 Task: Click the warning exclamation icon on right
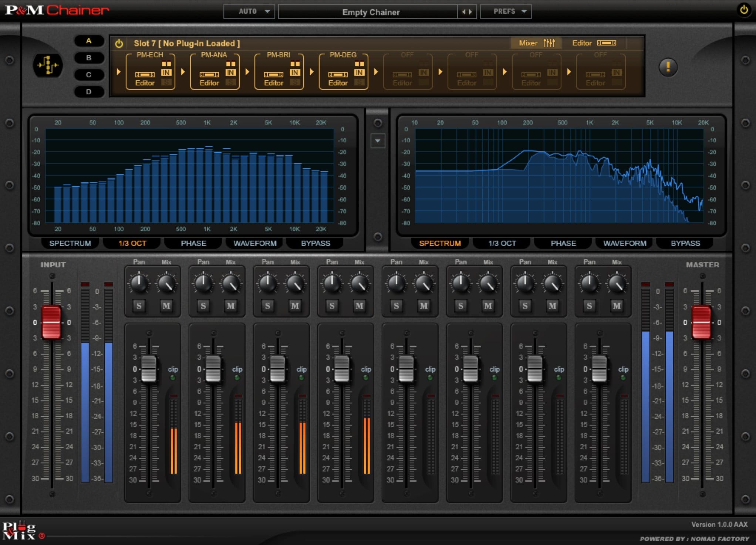669,66
